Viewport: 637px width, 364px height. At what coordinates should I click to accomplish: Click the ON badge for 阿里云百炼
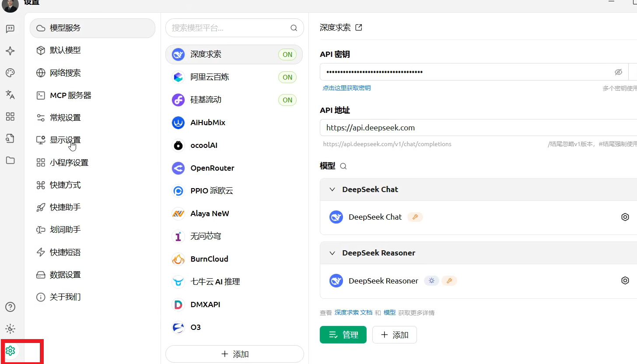(287, 77)
